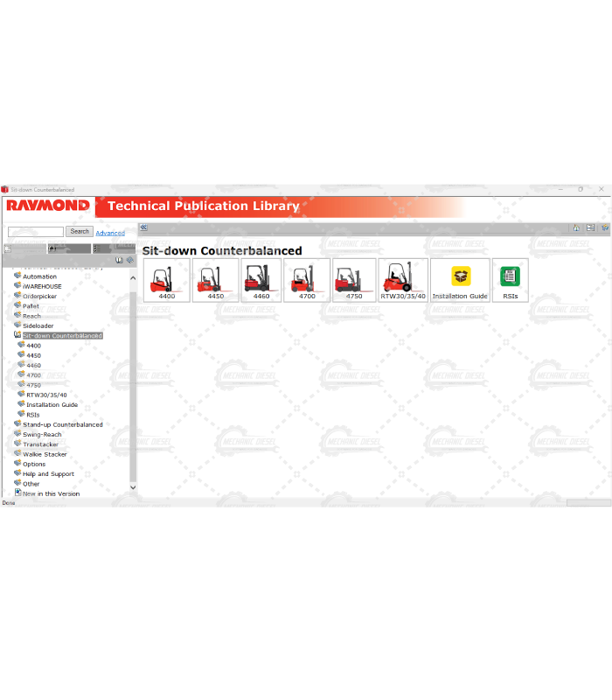Collapse the navigation pane with double-arrow icon

click(143, 228)
